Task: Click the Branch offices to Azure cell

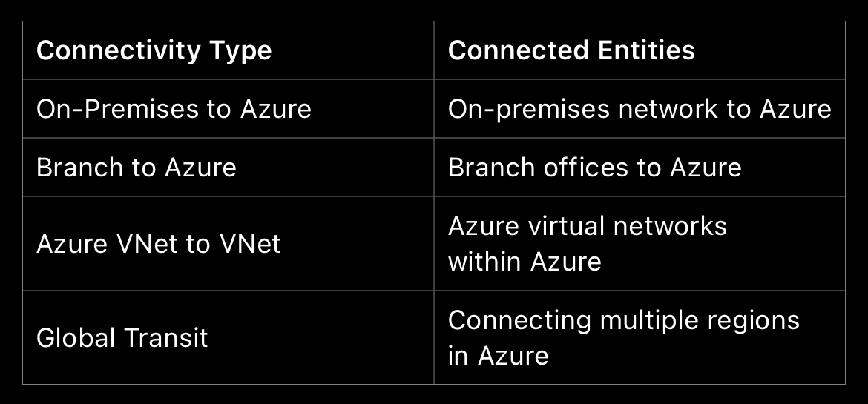Action: [x=594, y=168]
